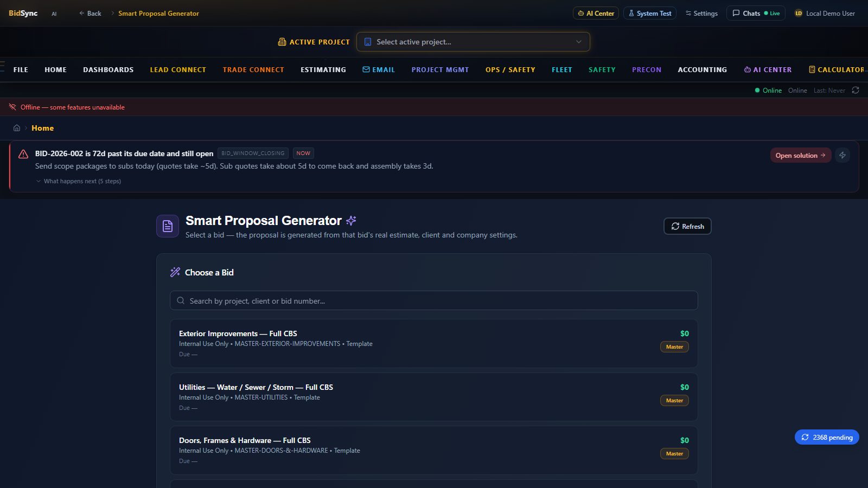
Task: Focus the bid search field
Action: [x=433, y=300]
